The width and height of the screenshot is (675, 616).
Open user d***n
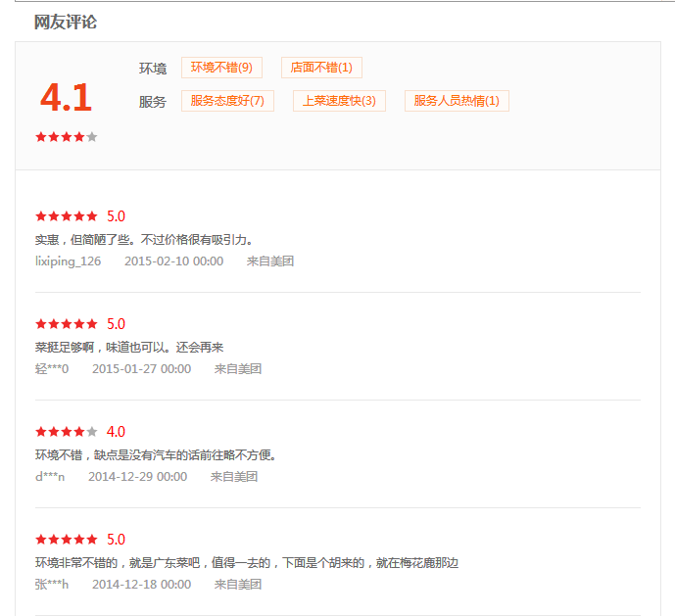click(50, 477)
